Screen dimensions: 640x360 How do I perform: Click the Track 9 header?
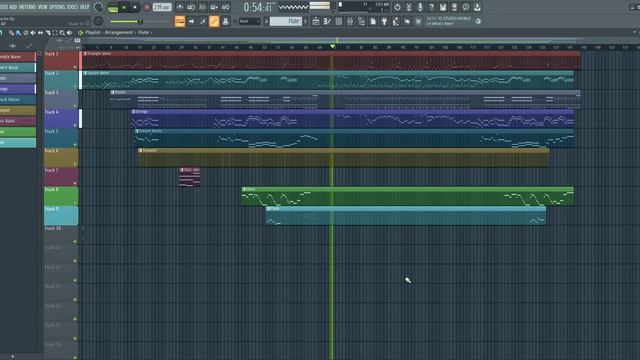point(61,216)
